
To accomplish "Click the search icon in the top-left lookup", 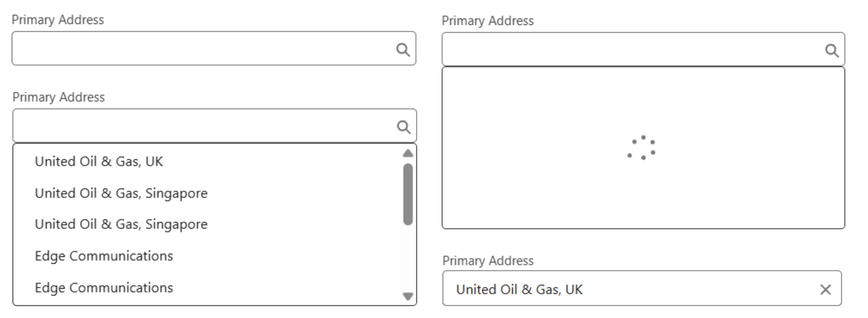I will point(403,49).
